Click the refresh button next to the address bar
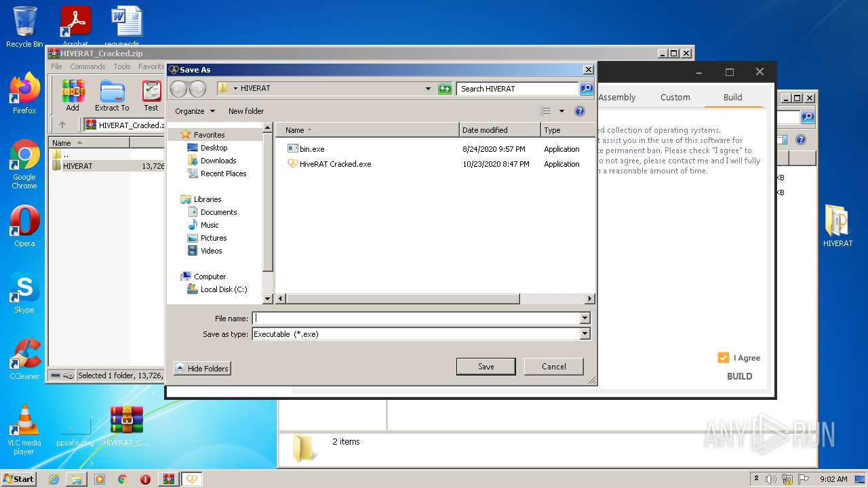 tap(445, 89)
